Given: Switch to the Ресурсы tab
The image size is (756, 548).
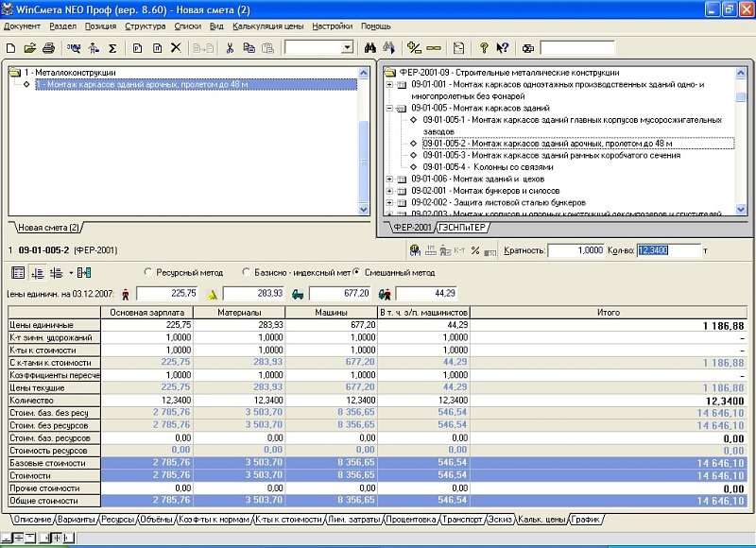Looking at the screenshot, I should click(x=117, y=520).
